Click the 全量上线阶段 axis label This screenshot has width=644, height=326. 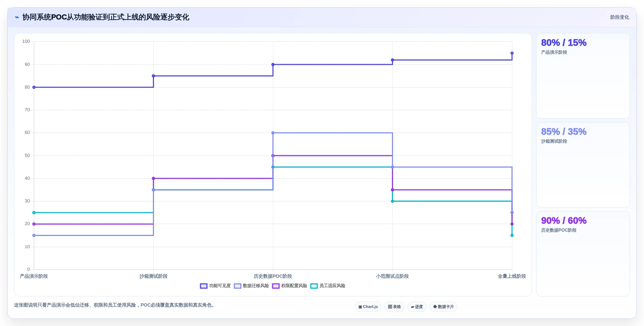pos(512,276)
